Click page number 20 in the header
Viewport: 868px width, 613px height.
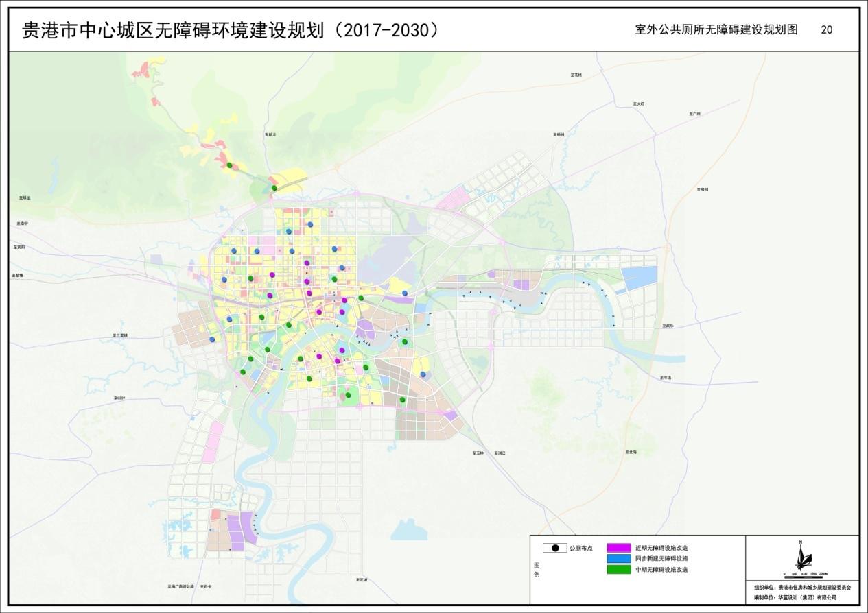[x=826, y=30]
